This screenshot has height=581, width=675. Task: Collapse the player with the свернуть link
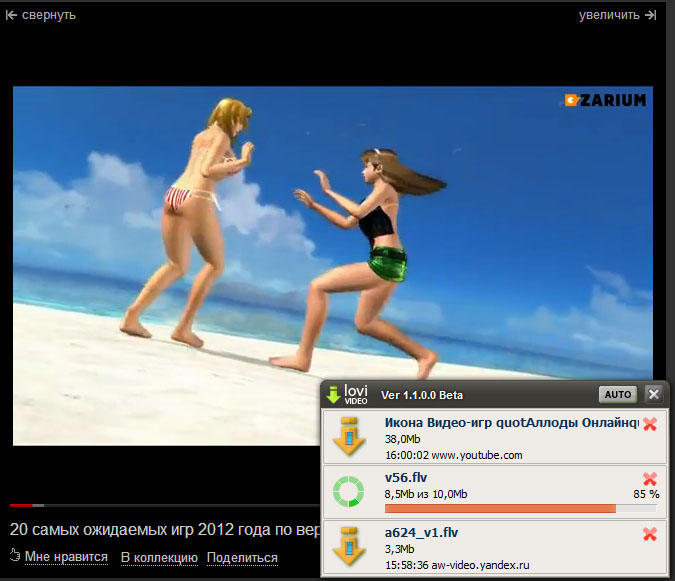(41, 15)
